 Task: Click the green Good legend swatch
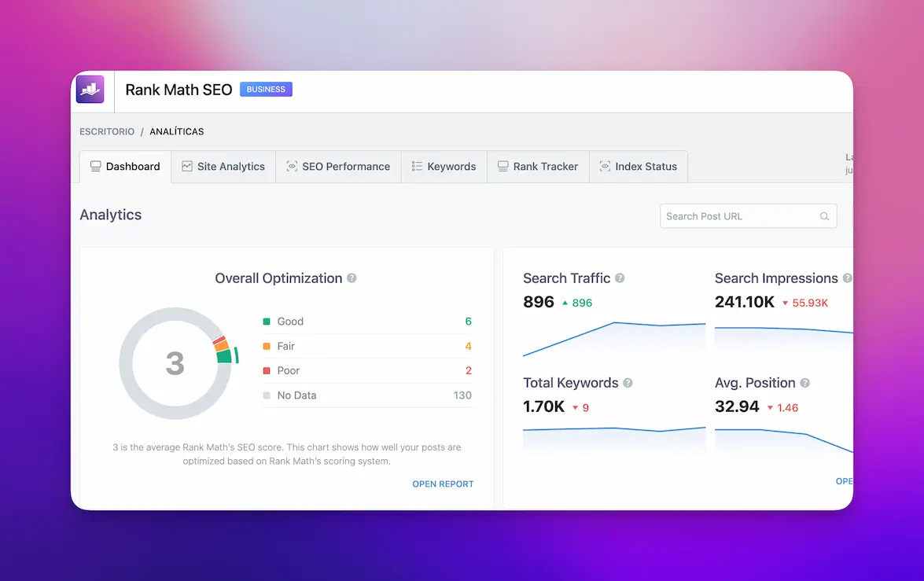coord(267,322)
